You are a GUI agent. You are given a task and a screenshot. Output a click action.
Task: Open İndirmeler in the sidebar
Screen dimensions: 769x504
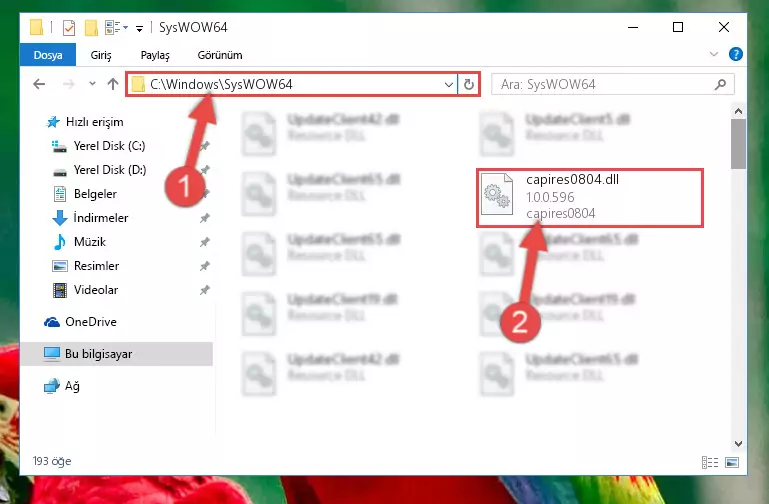[x=101, y=218]
